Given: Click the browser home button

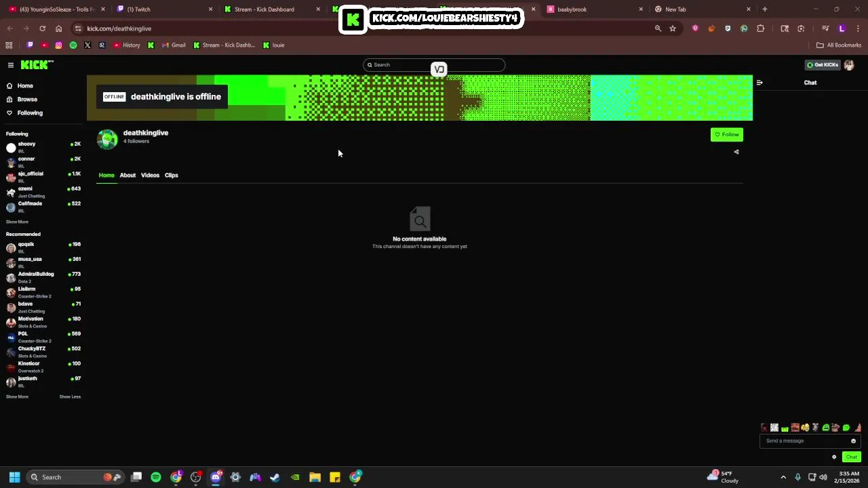Looking at the screenshot, I should 58,28.
